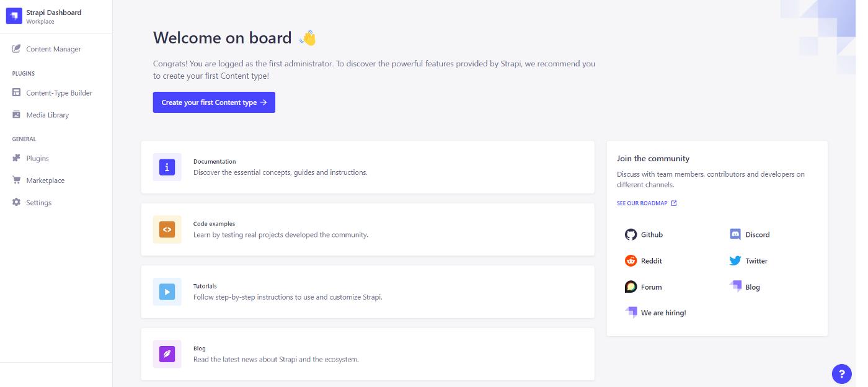The height and width of the screenshot is (387, 868).
Task: Open the Discord community icon
Action: pos(736,234)
